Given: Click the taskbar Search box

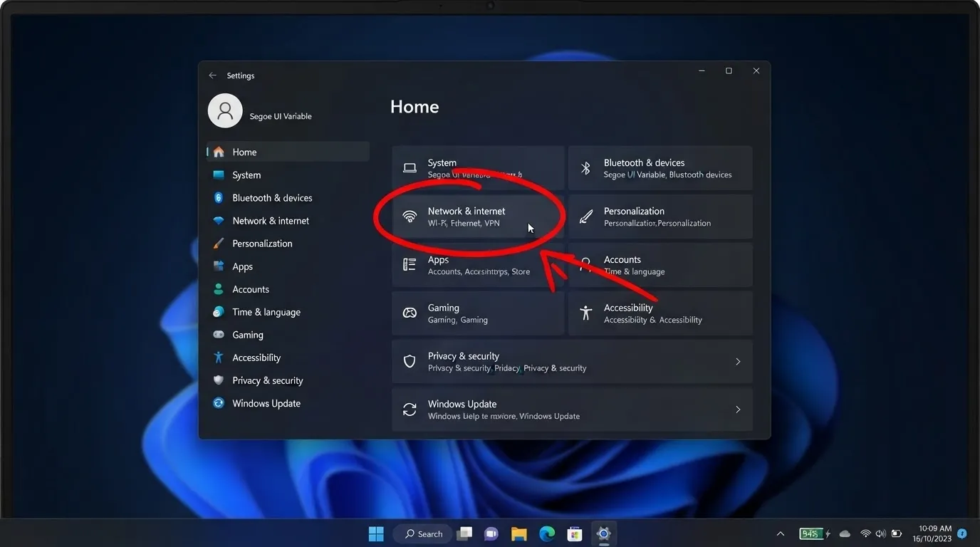Looking at the screenshot, I should 423,533.
